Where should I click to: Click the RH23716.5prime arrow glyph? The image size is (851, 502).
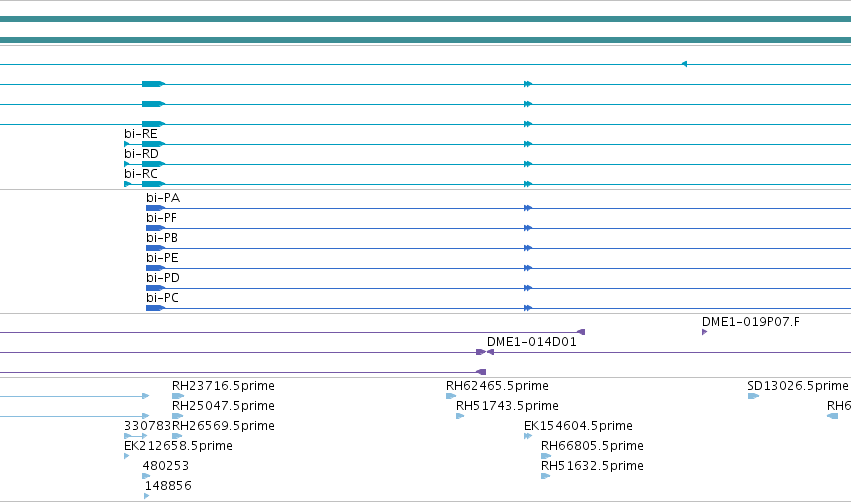(177, 396)
